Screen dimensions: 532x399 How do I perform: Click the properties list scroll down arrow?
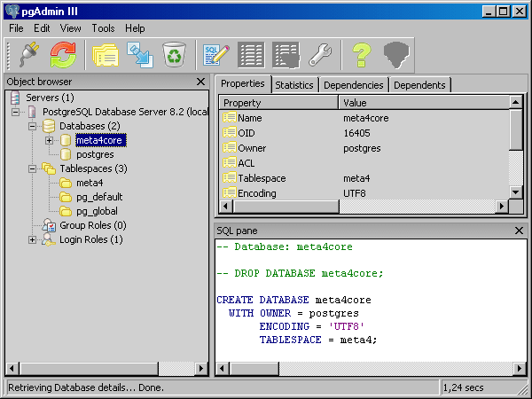tap(516, 192)
